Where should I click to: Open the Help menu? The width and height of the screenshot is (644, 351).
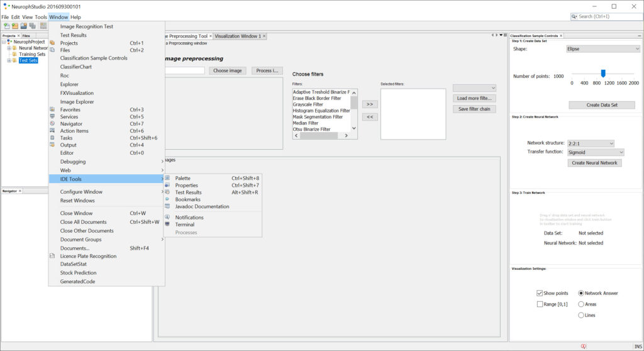coord(75,17)
